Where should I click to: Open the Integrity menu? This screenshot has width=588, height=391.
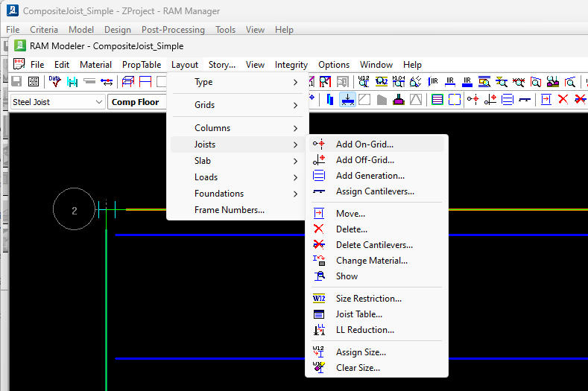[x=291, y=65]
